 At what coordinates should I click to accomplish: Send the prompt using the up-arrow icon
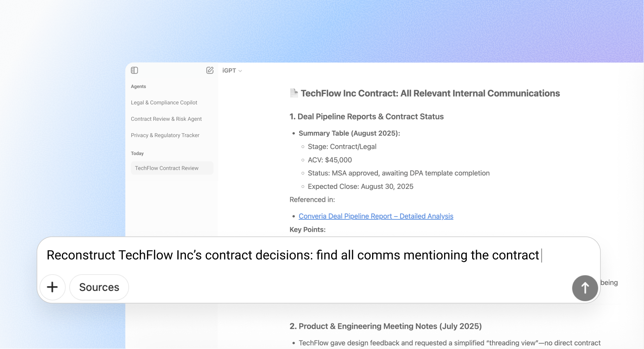584,288
